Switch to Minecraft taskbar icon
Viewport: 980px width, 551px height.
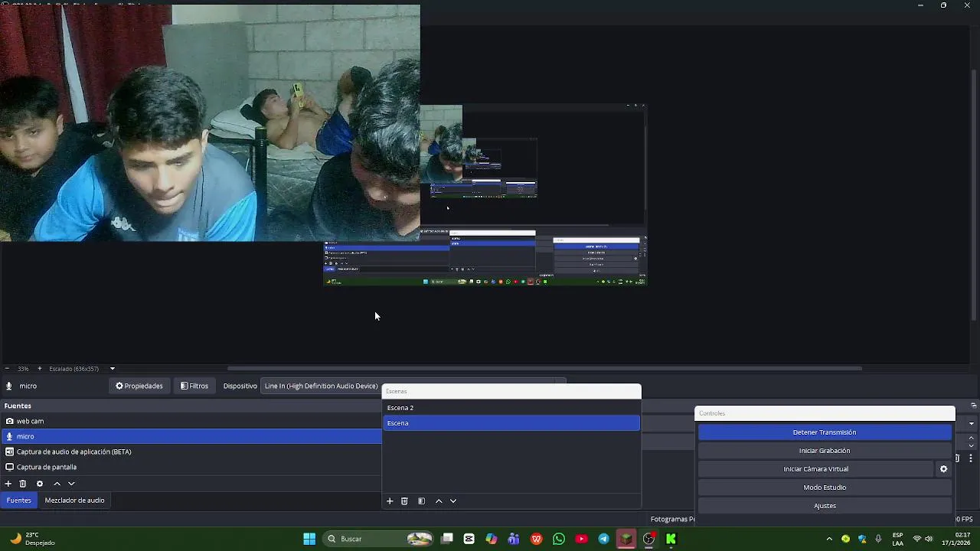tap(626, 539)
